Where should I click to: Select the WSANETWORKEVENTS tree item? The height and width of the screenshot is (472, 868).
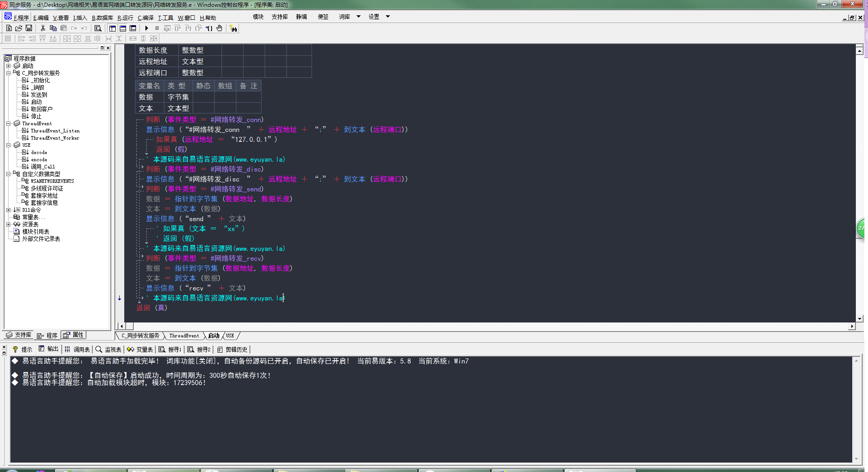click(52, 181)
